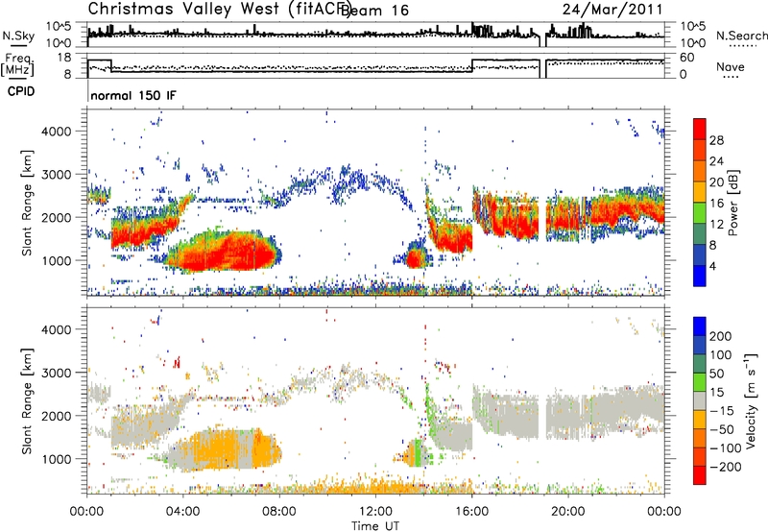The height and width of the screenshot is (532, 768).
Task: Click the '3000' tick of the velocity panel
Action: pos(56,373)
